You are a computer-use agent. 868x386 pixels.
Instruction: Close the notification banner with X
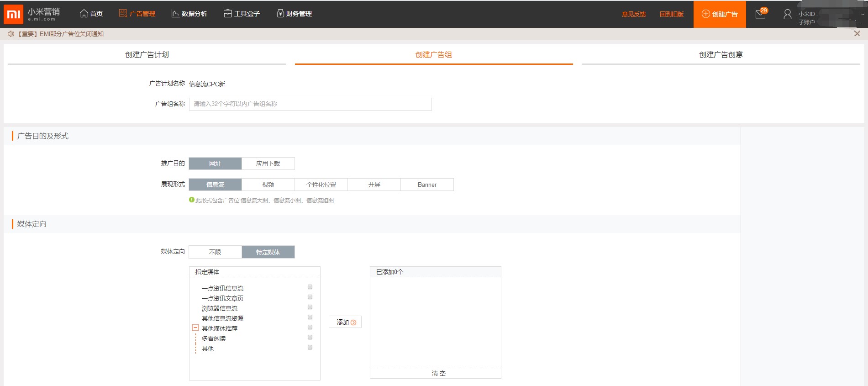[x=857, y=33]
